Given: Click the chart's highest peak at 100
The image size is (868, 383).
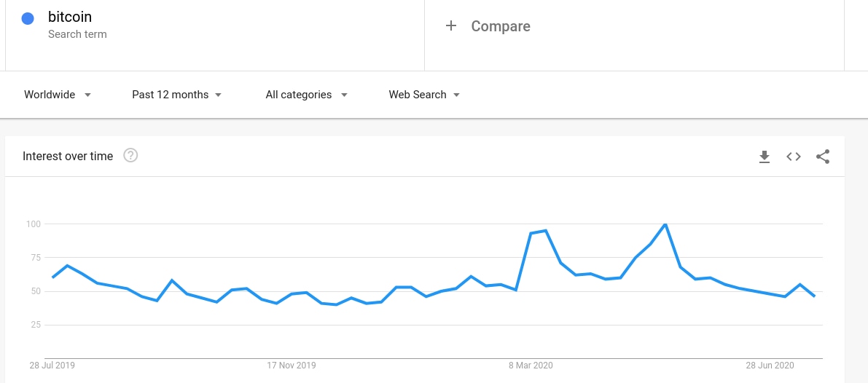Looking at the screenshot, I should [665, 224].
